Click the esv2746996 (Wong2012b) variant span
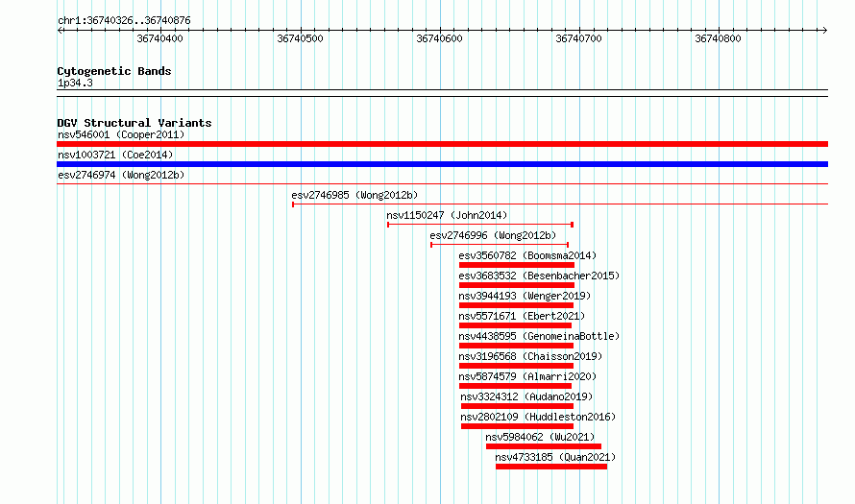 pos(500,245)
